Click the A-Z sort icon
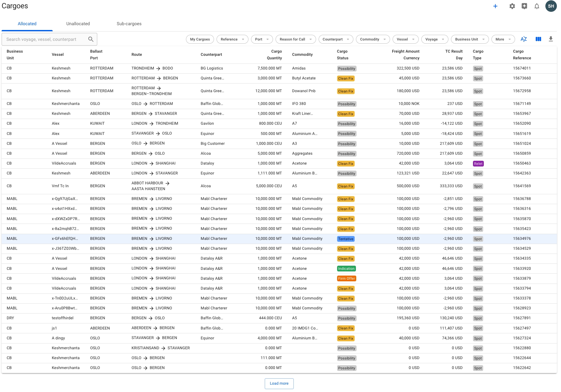The width and height of the screenshot is (561, 392). pos(523,39)
